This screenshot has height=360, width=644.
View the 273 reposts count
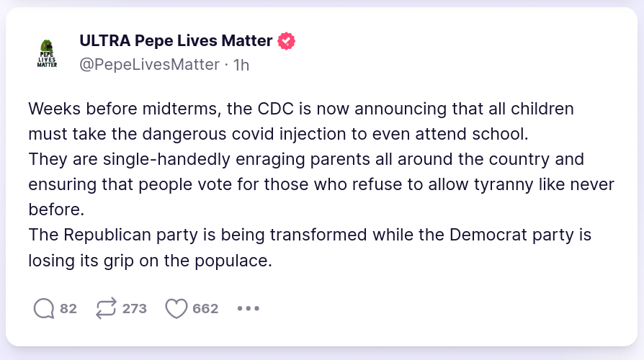[x=135, y=309]
